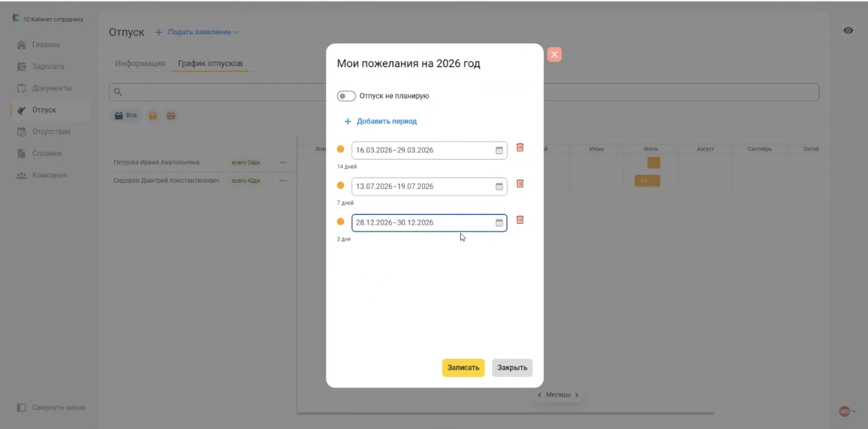
Task: Switch to 'Информация' tab
Action: click(140, 63)
